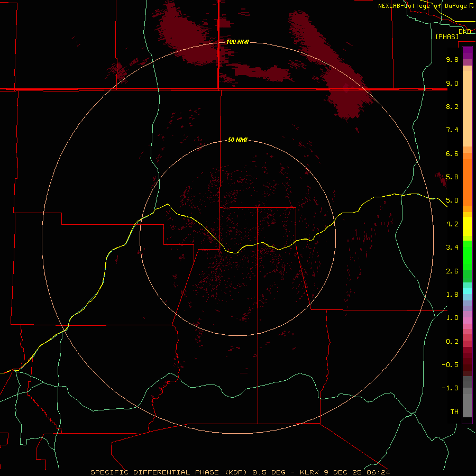Click the 9.8 scale value
The height and width of the screenshot is (476, 476).
(x=452, y=59)
